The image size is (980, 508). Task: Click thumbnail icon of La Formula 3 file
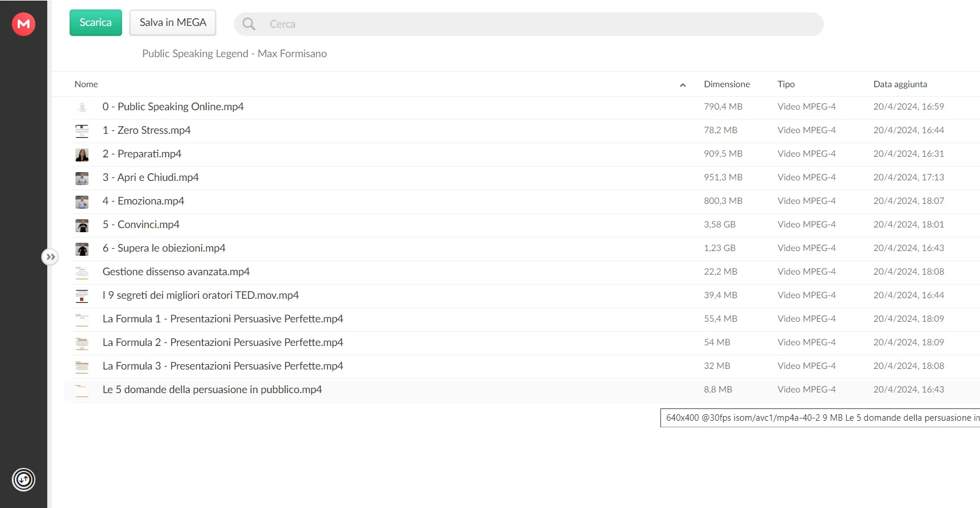[x=82, y=367]
